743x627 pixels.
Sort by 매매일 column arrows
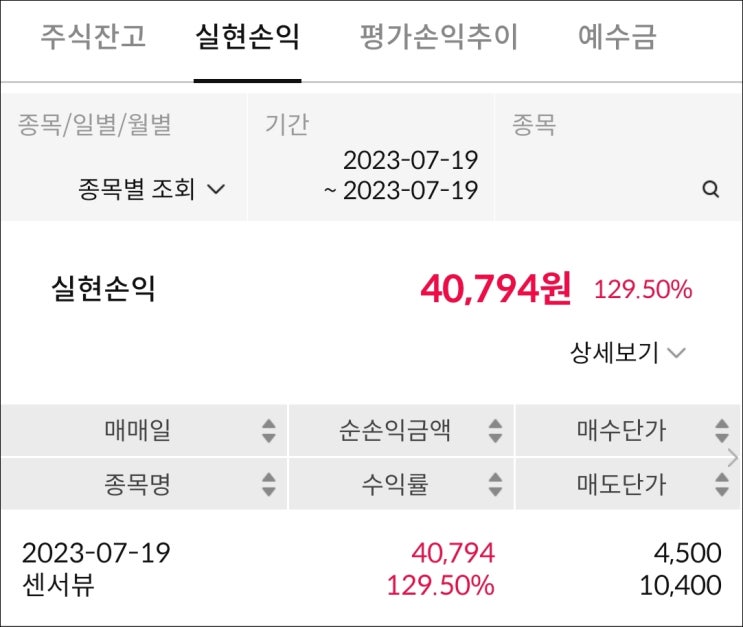tap(268, 431)
